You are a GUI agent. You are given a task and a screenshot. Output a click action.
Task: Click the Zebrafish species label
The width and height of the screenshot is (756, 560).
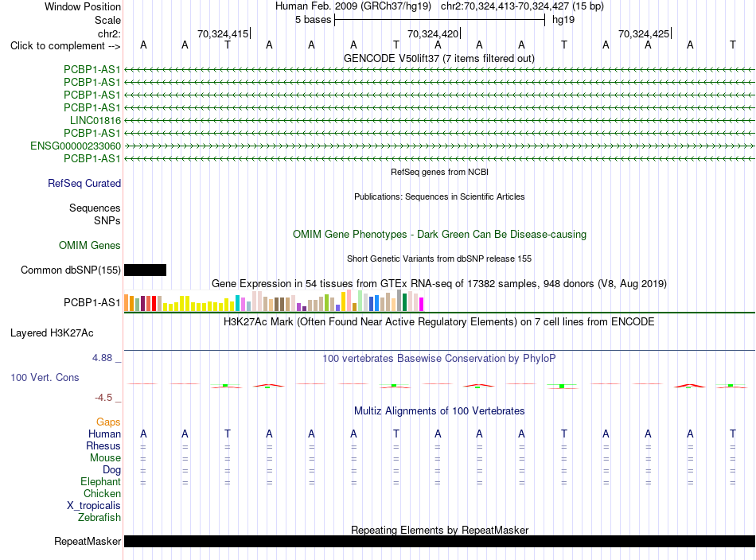tap(99, 517)
